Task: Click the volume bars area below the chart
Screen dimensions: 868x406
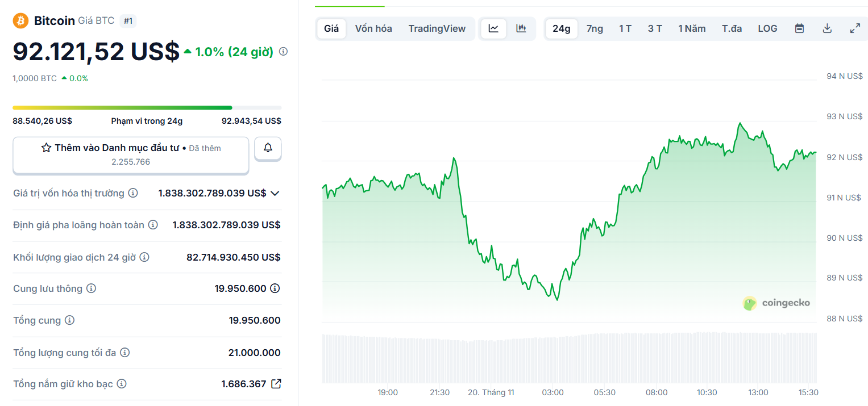Action: [x=568, y=358]
